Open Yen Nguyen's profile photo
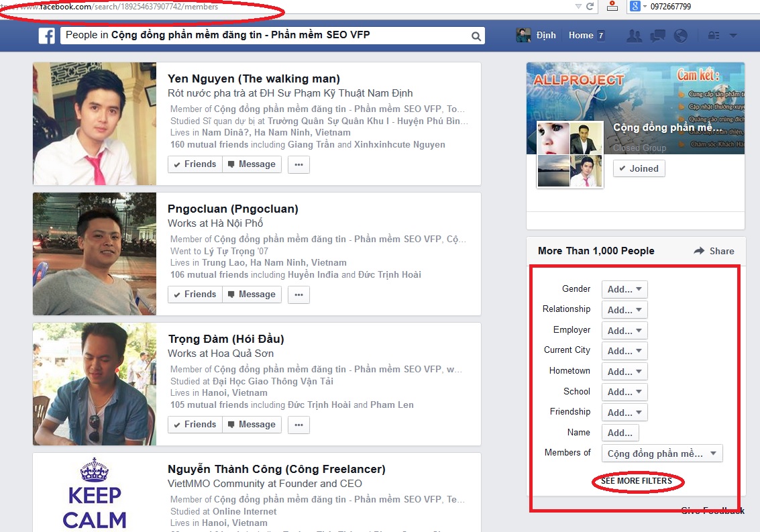This screenshot has height=532, width=760. point(95,123)
